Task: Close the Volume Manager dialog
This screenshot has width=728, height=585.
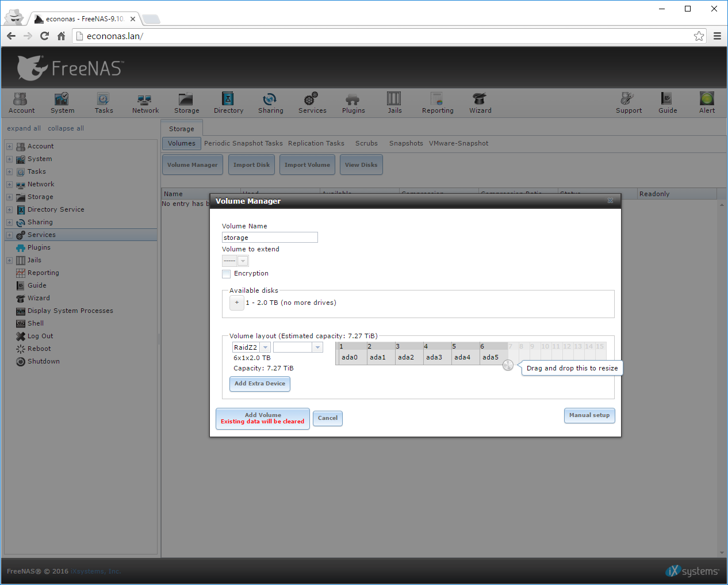Action: (610, 201)
